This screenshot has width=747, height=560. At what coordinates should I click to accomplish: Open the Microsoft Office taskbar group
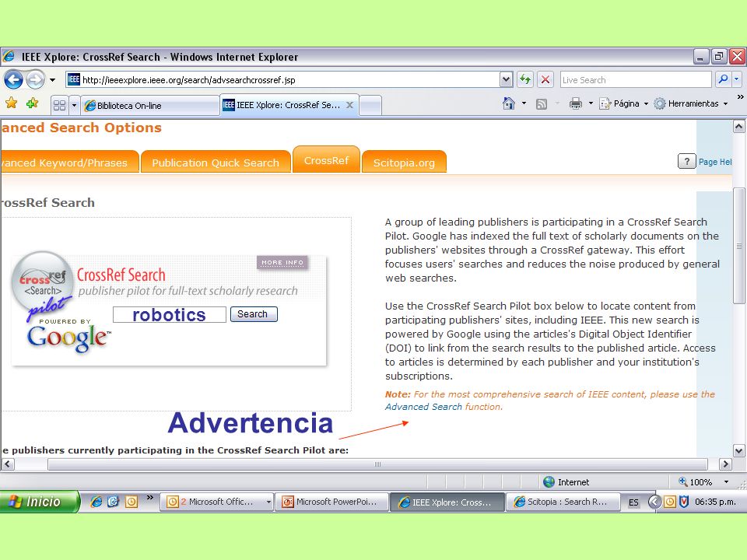click(x=216, y=502)
